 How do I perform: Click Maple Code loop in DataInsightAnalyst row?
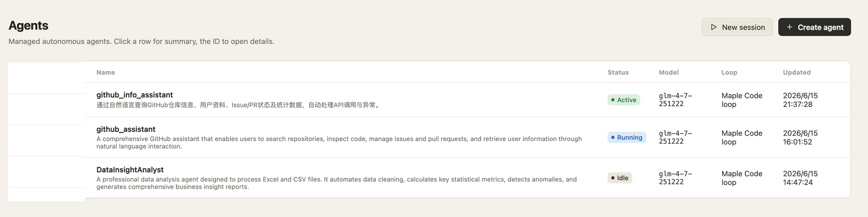(x=742, y=178)
